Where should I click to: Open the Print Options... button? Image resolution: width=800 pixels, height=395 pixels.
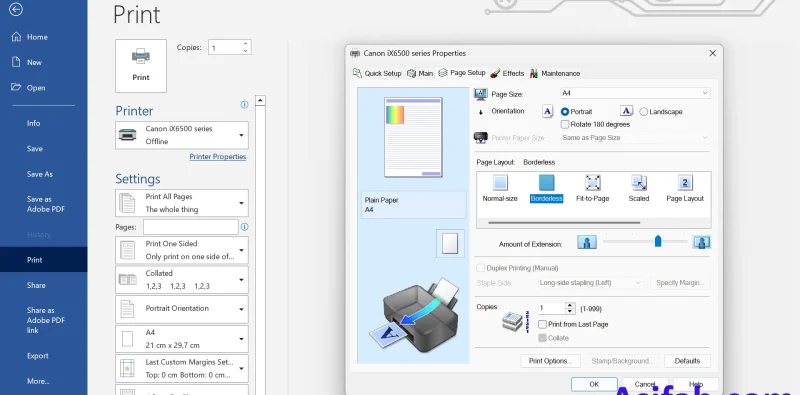pos(551,361)
